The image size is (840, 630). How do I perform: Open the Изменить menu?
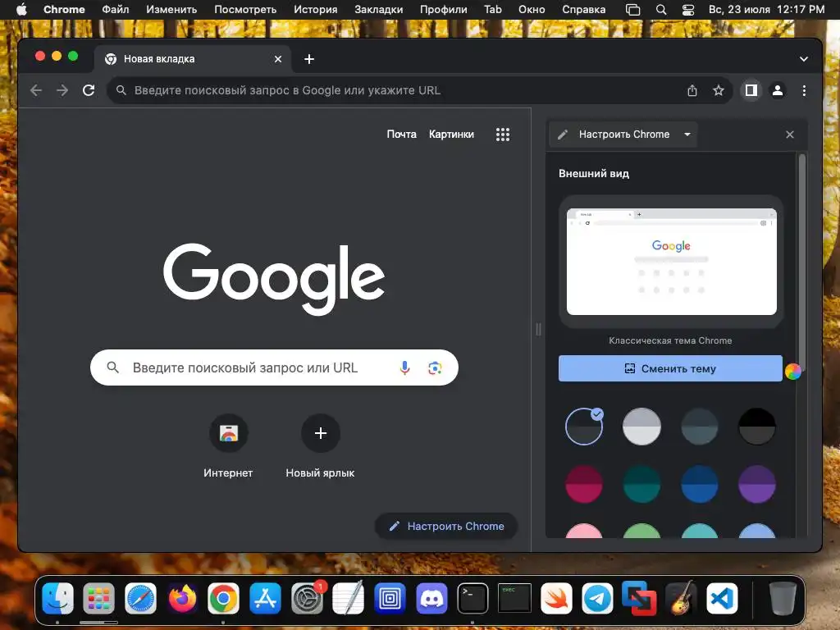(x=171, y=10)
